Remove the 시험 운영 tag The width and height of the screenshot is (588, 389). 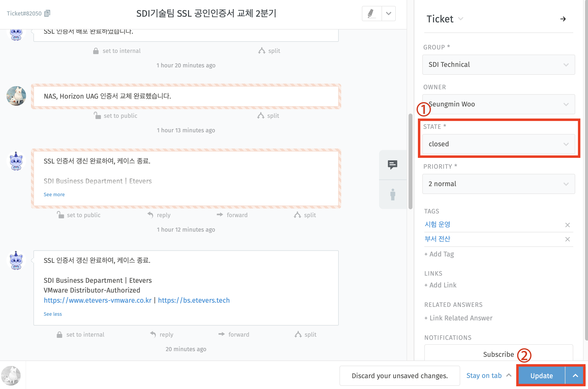coord(567,225)
